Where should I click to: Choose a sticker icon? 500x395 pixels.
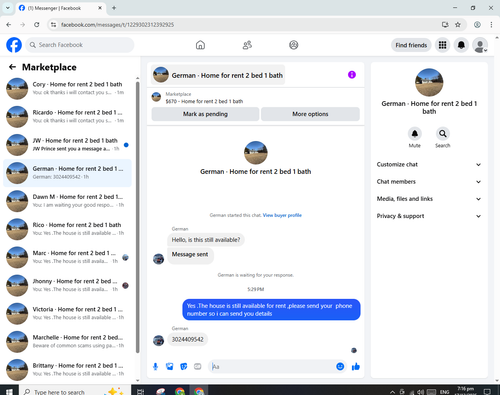[x=184, y=367]
